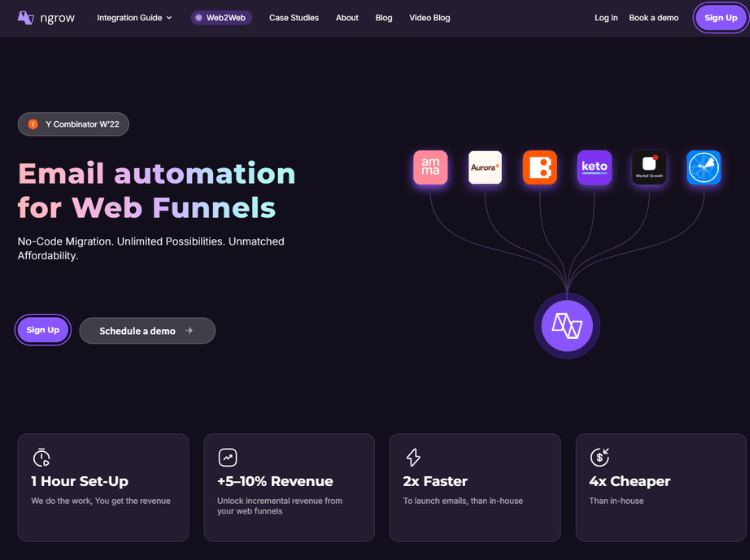Click Book a demo in header
Viewport: 750px width, 560px height.
click(x=653, y=18)
